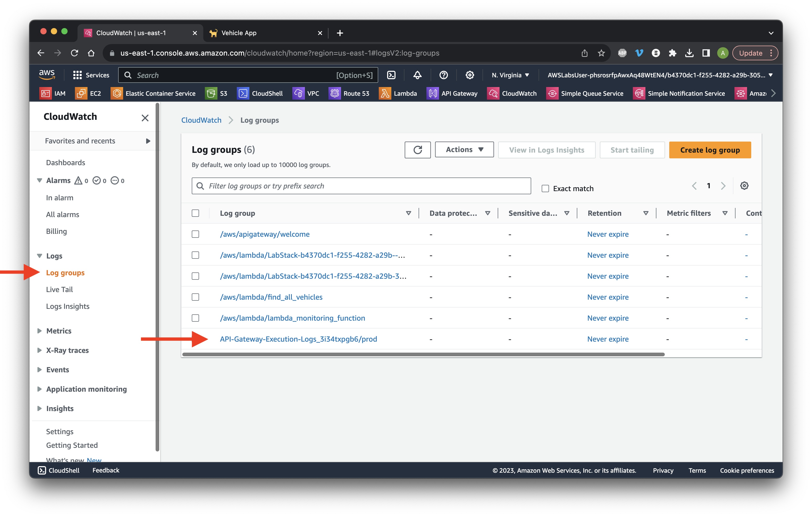Open Simple Notification Service shortcut
This screenshot has width=812, height=517.
coord(679,94)
